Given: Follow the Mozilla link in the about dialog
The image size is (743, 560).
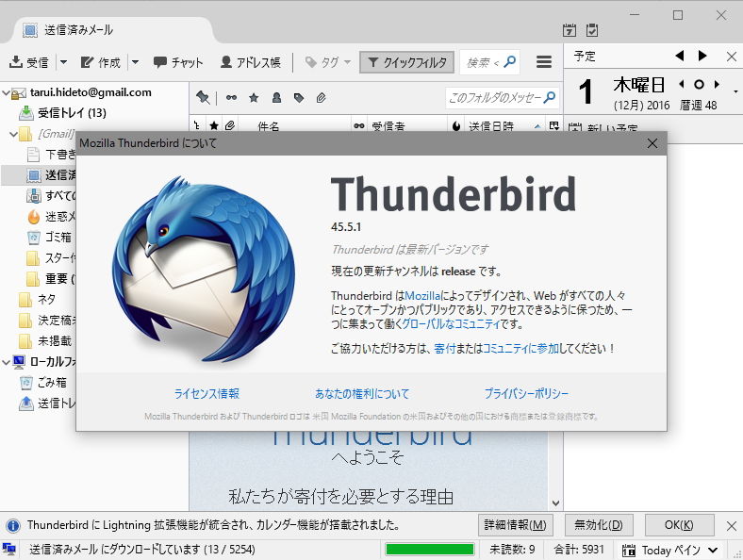Looking at the screenshot, I should click(x=422, y=296).
